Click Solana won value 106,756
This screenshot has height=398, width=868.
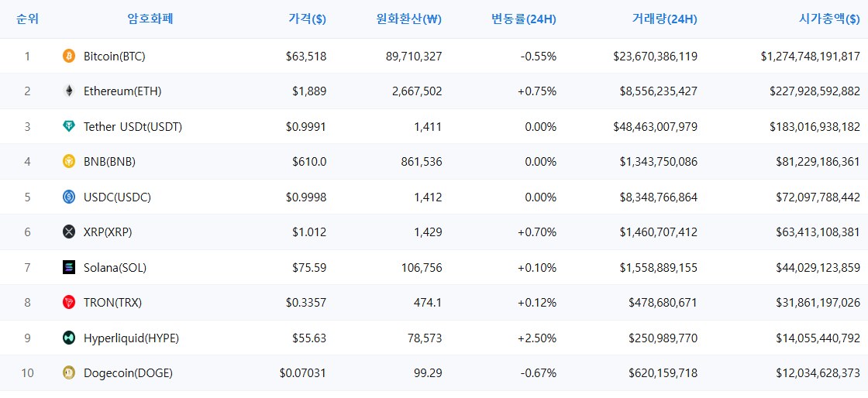(x=422, y=268)
